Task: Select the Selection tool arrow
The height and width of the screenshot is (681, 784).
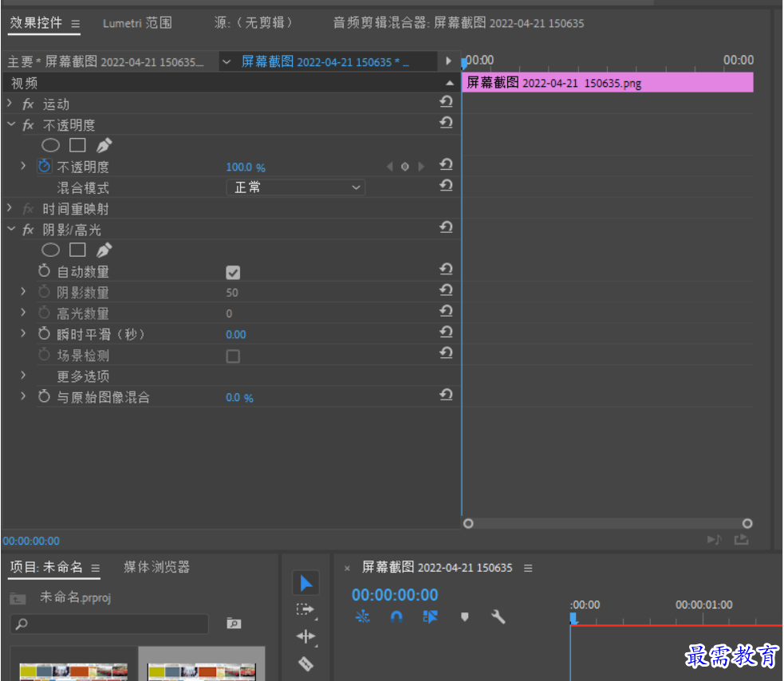Action: click(x=306, y=583)
